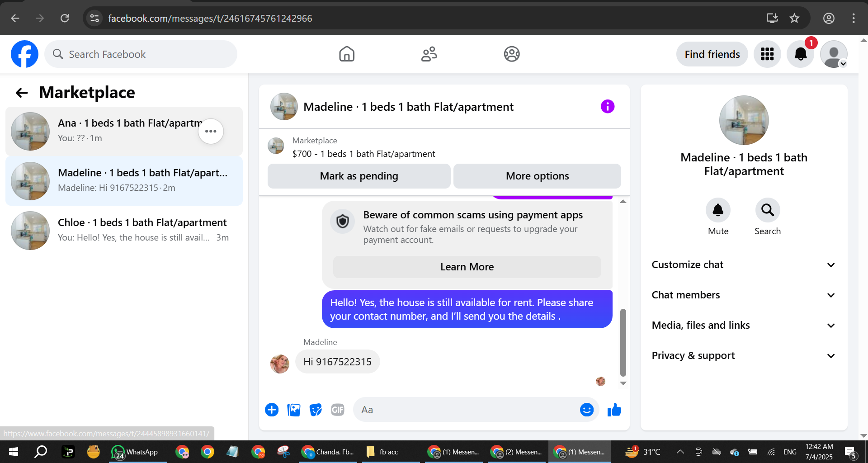Viewport: 868px width, 463px height.
Task: Open options for the Ana conversation
Action: pyautogui.click(x=211, y=131)
